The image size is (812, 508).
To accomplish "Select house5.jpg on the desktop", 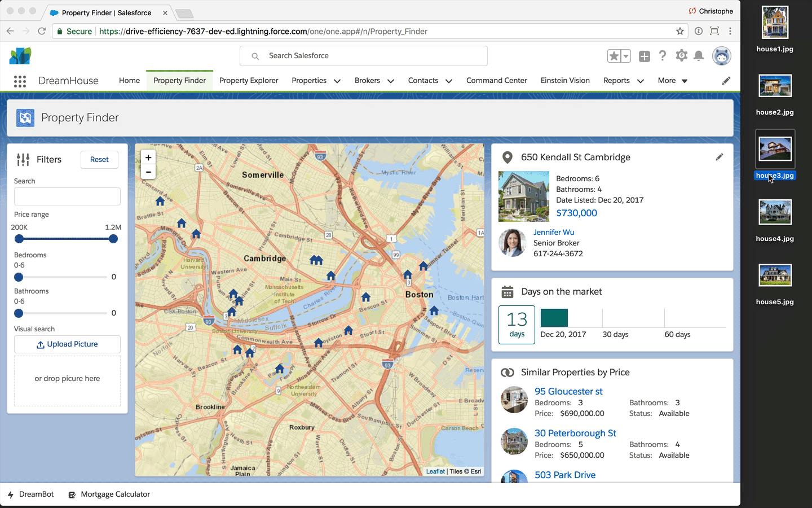I will [775, 284].
